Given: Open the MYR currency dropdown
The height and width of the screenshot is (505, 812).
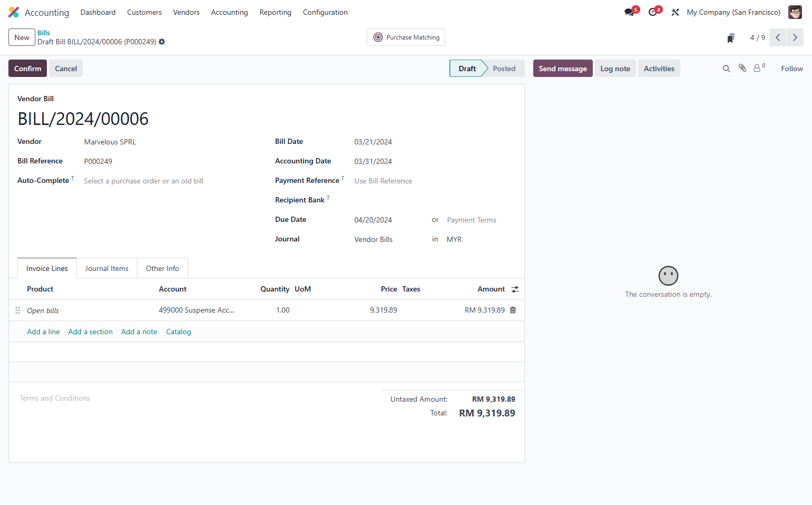Looking at the screenshot, I should coord(481,239).
